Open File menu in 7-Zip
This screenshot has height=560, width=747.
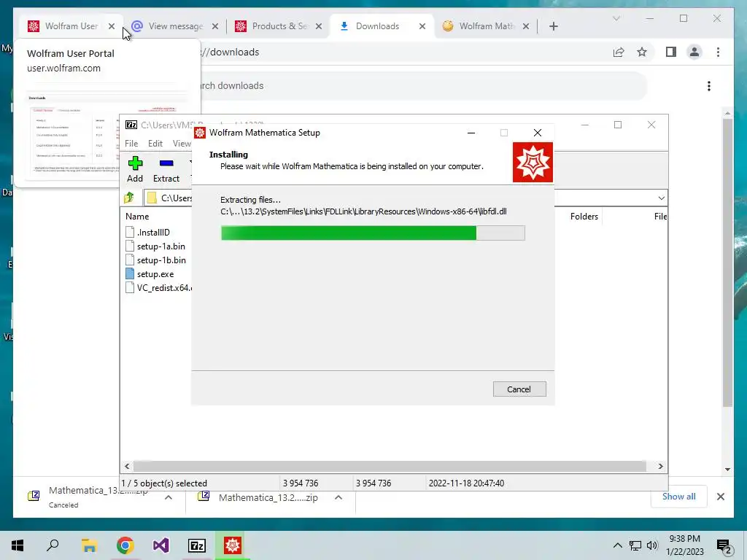tap(131, 144)
